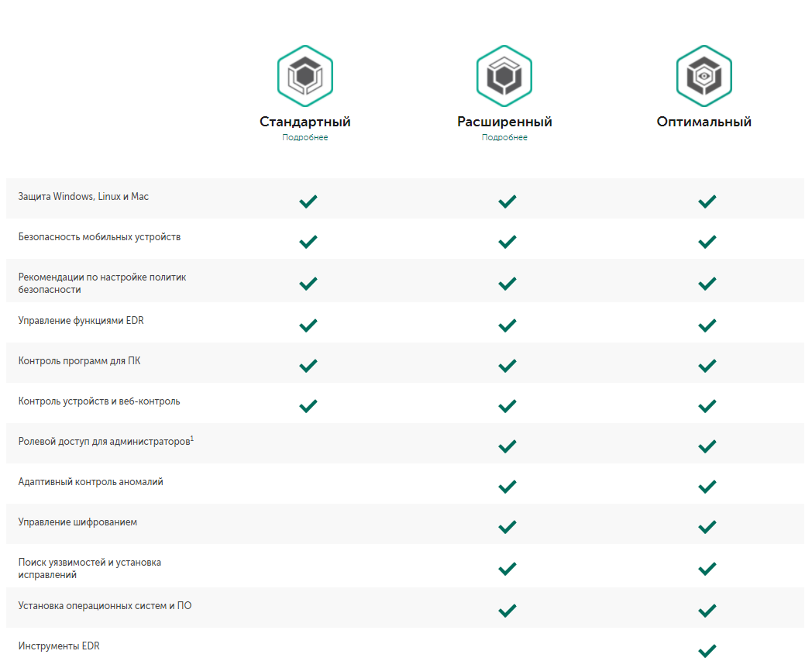Click Оптимальный checkmark for Безопасность мобильных устройств

pos(707,242)
